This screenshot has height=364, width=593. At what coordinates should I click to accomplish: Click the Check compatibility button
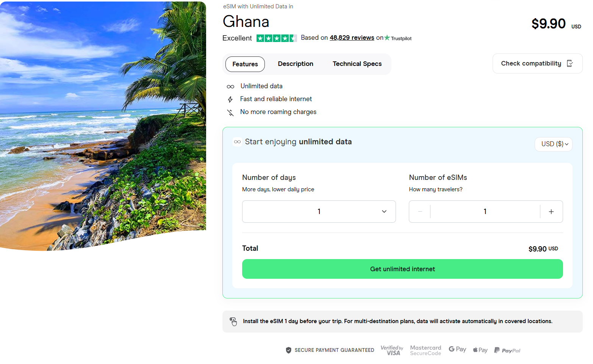[537, 63]
